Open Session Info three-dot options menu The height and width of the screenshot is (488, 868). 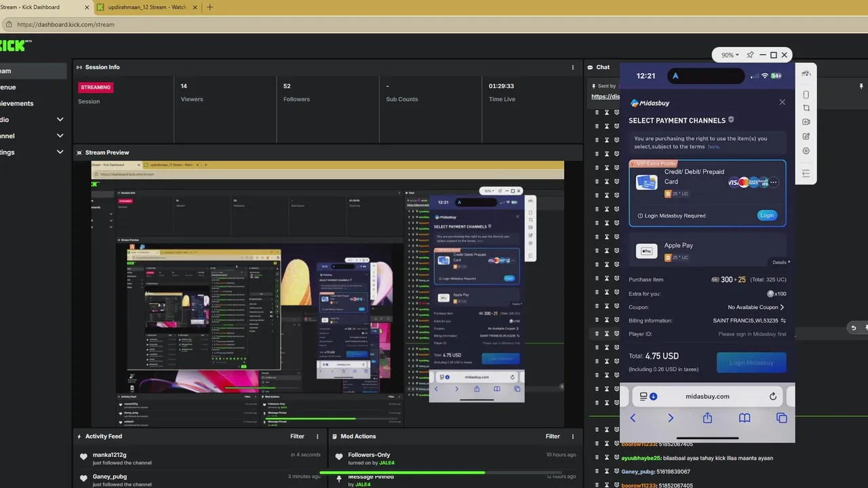coord(573,67)
